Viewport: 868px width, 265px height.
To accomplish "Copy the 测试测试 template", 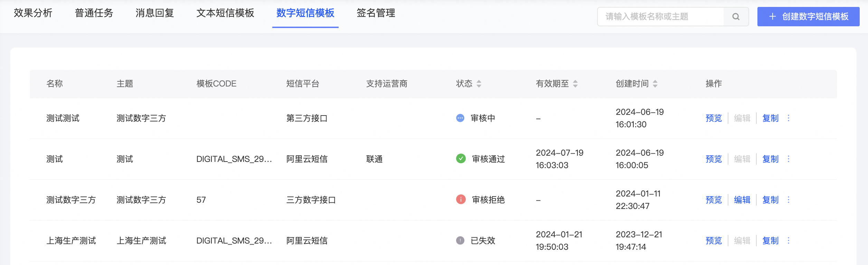I will [x=771, y=118].
